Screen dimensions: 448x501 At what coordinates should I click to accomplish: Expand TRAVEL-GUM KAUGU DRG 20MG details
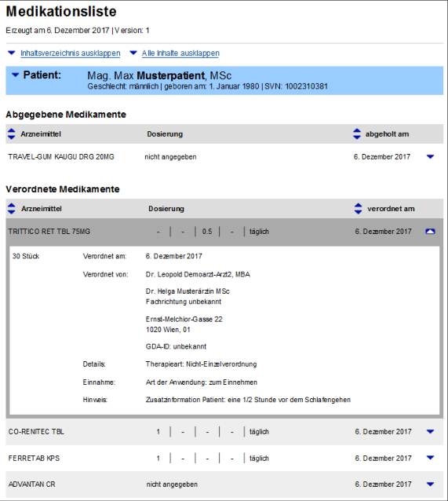coord(430,156)
